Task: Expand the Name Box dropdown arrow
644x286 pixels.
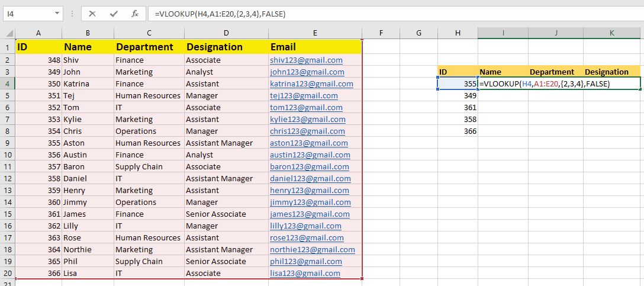Action: (x=57, y=14)
